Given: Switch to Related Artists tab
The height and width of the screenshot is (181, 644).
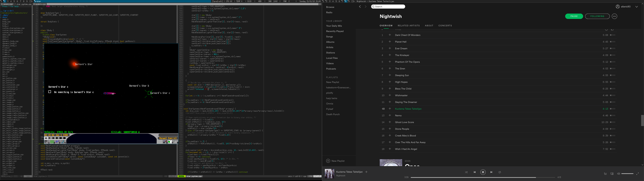Looking at the screenshot, I should click(x=409, y=25).
